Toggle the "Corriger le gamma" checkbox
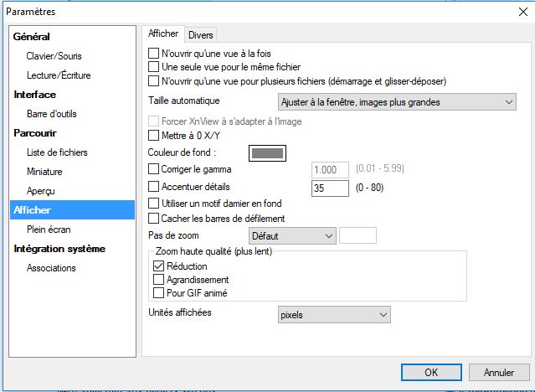The height and width of the screenshot is (392, 535). 153,170
